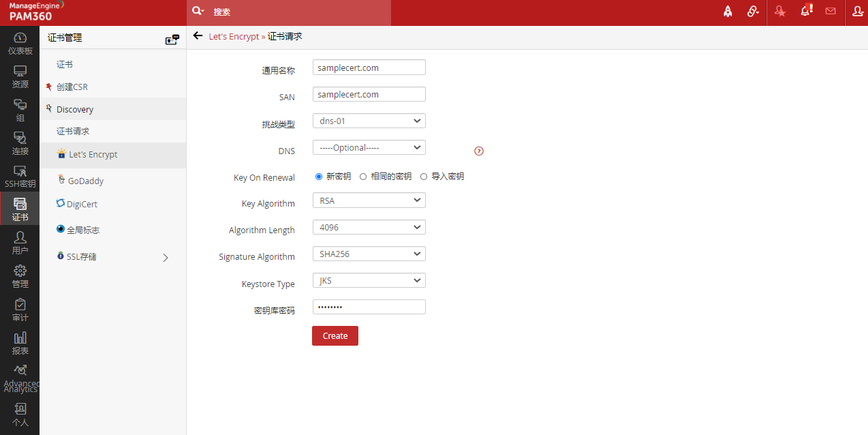Open the Admin (管理) gear icon
The width and height of the screenshot is (868, 435).
20,276
